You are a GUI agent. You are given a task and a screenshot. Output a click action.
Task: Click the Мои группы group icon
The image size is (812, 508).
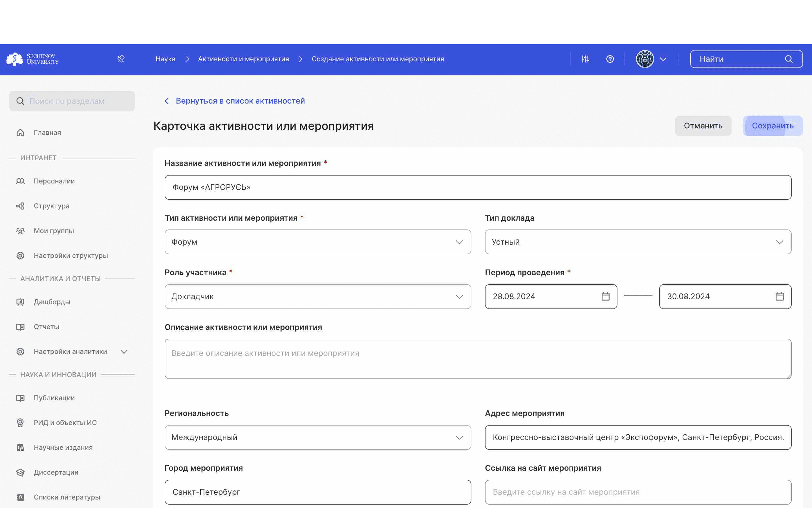20,231
